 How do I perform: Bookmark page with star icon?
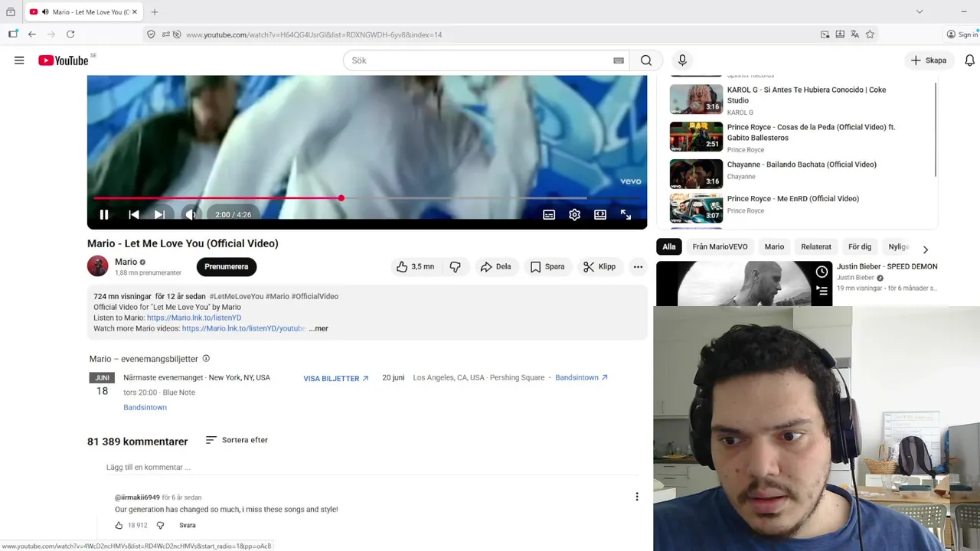pyautogui.click(x=870, y=34)
